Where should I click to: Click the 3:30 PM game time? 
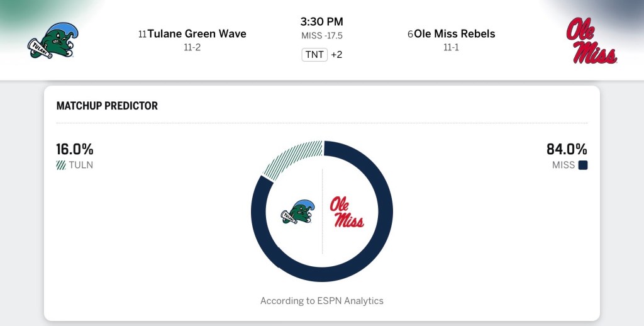tap(322, 22)
